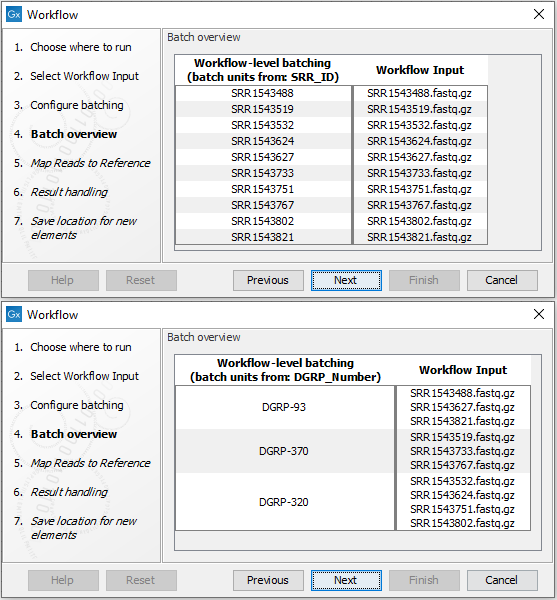557x600 pixels.
Task: Click batch unit cell SRR1543519
Action: point(263,109)
